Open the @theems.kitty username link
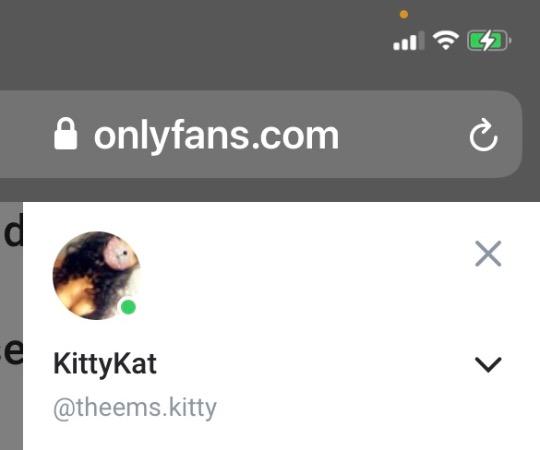Image resolution: width=540 pixels, height=450 pixels. point(135,408)
